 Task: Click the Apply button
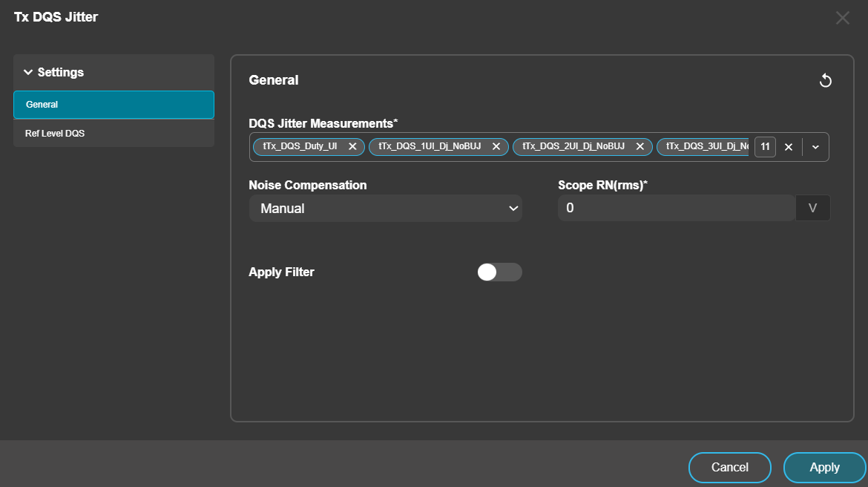(824, 468)
